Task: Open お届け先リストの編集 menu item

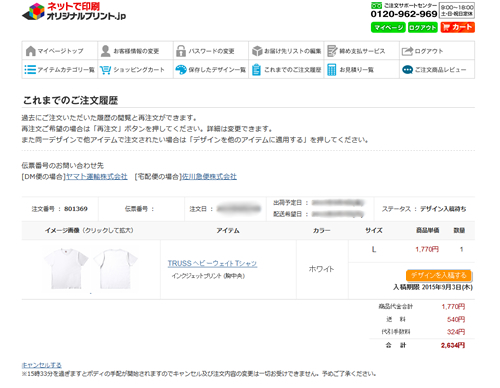Action: (286, 51)
